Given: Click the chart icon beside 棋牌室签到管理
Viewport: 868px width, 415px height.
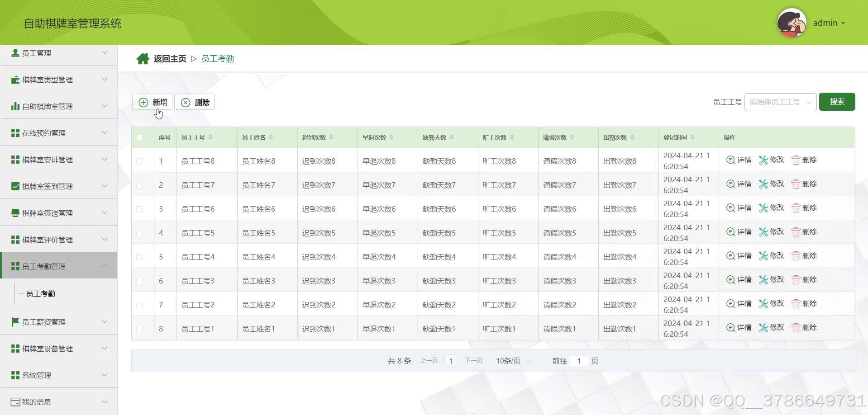Looking at the screenshot, I should pos(15,186).
